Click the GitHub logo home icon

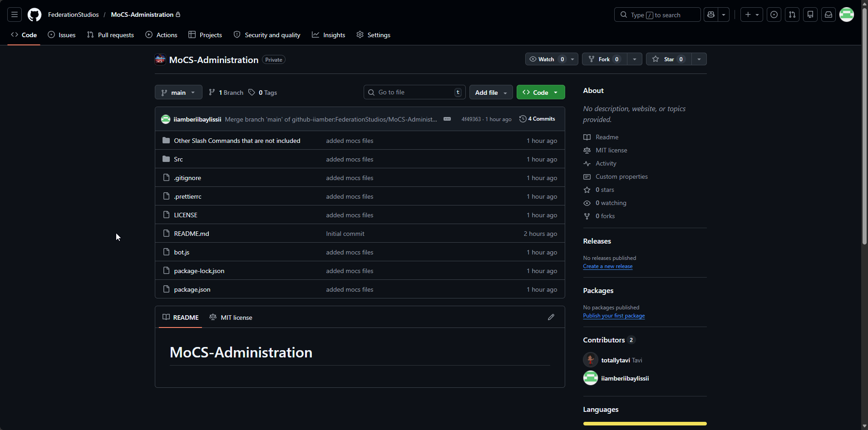(x=35, y=15)
